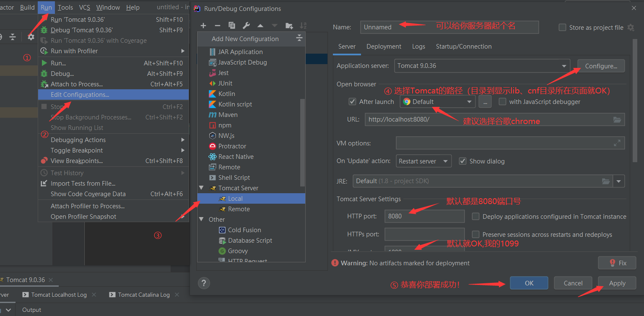Open Application server Tomcat 9.0.36 dropdown
644x316 pixels.
pos(482,66)
